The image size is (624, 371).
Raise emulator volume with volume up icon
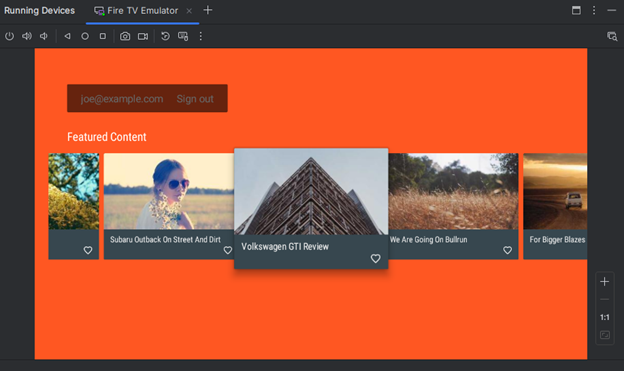[x=27, y=36]
